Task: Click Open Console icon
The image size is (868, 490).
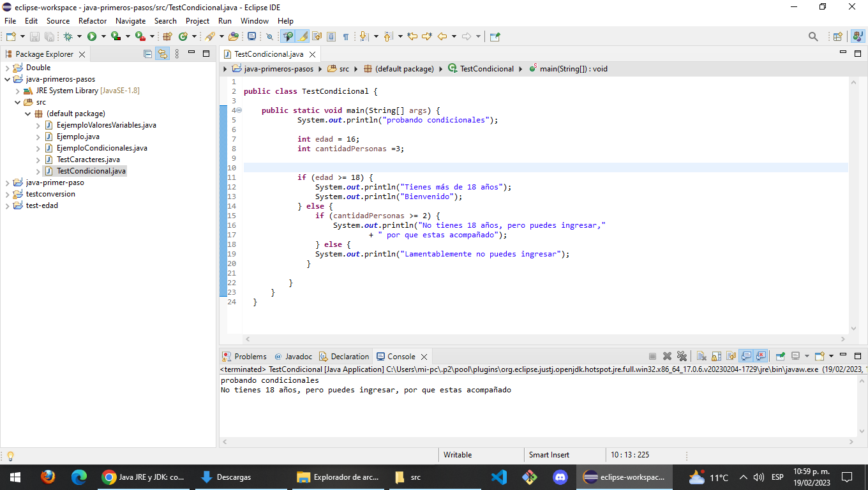Action: tap(820, 357)
